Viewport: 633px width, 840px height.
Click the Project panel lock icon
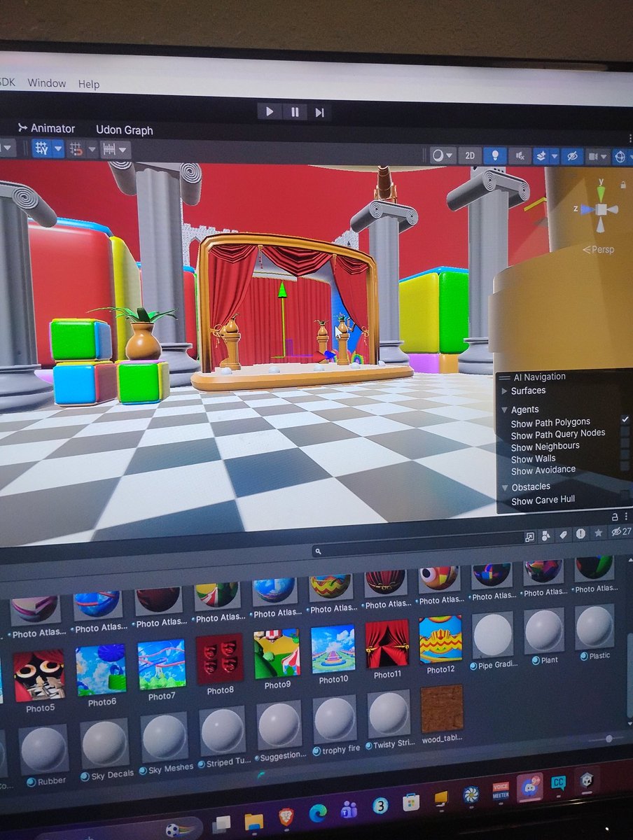[615, 517]
